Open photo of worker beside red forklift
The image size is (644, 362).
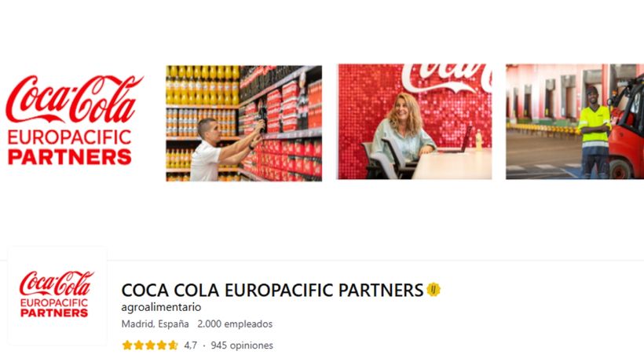[575, 122]
